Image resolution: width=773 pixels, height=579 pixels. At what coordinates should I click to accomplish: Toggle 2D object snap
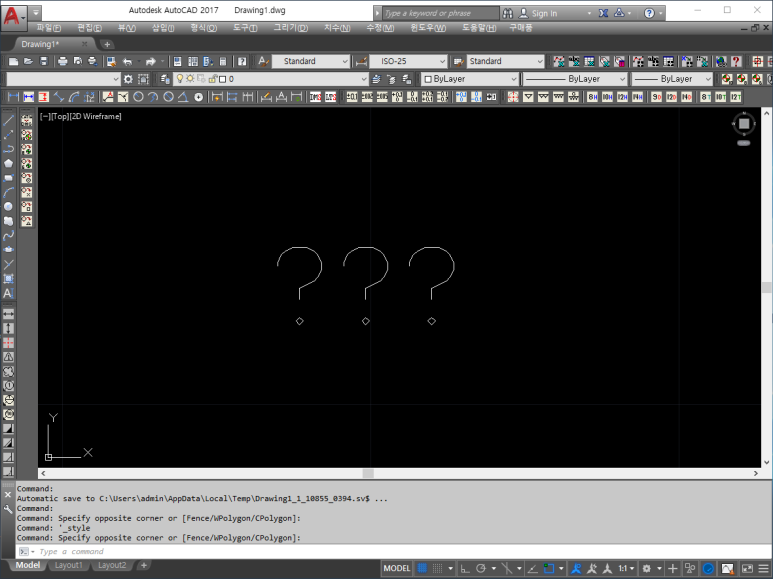pyautogui.click(x=548, y=569)
